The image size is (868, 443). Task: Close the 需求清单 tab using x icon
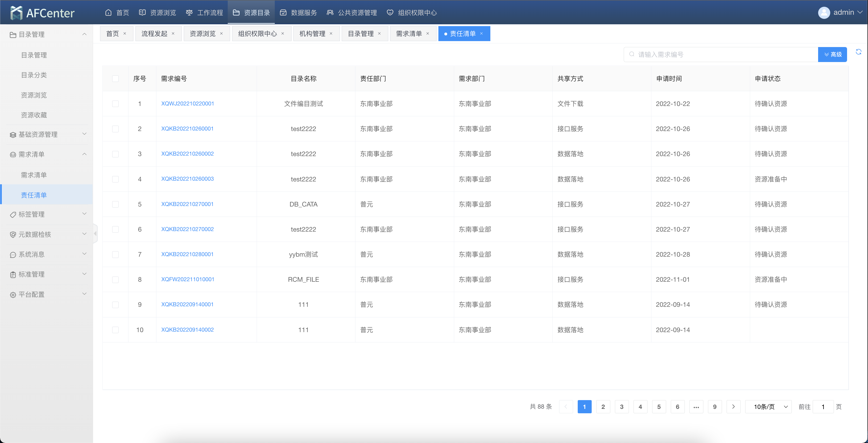[x=428, y=34]
